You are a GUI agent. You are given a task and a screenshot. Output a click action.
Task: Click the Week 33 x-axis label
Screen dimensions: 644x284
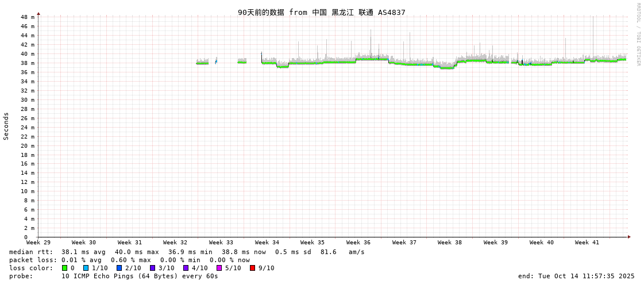point(221,243)
